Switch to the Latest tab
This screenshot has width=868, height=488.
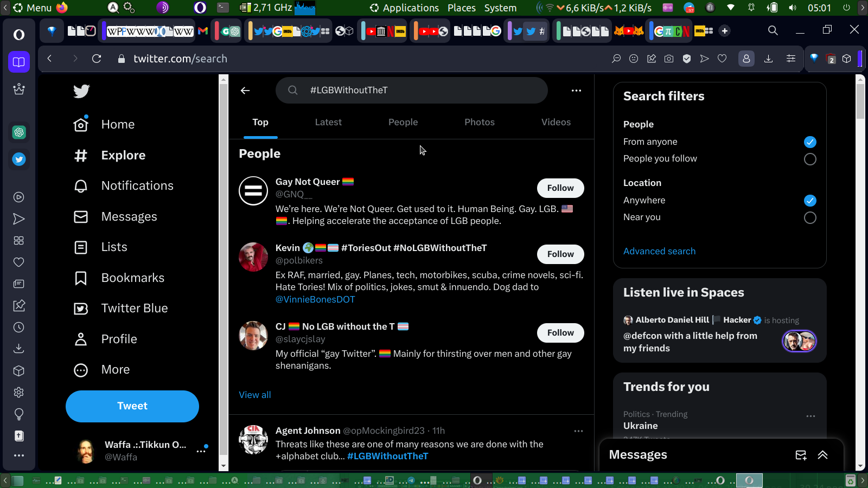click(328, 123)
